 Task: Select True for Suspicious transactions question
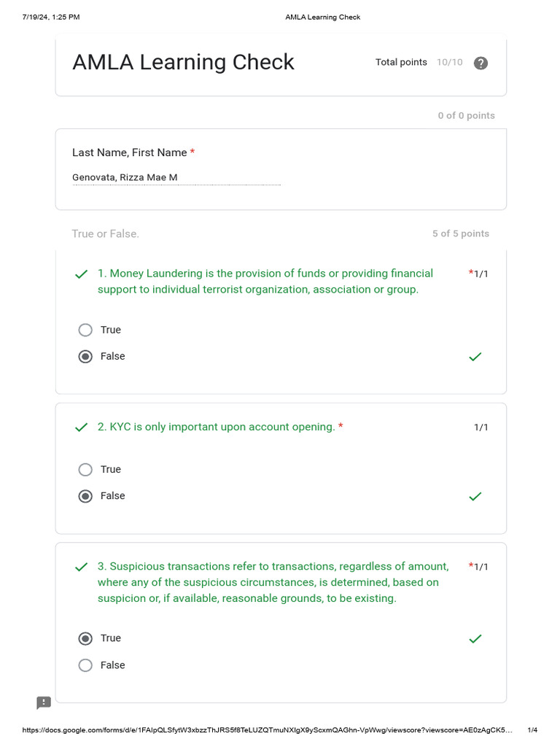tap(85, 638)
